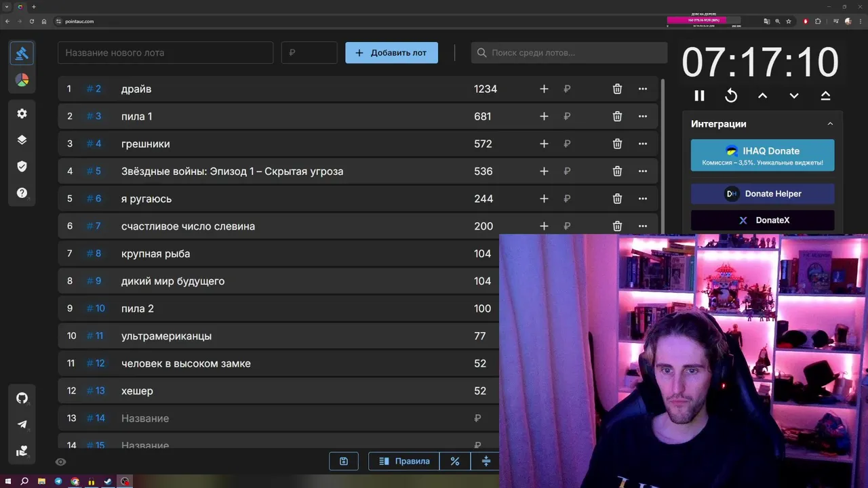The width and height of the screenshot is (868, 488).
Task: Open the Telegram link icon in sidebar
Action: click(22, 424)
